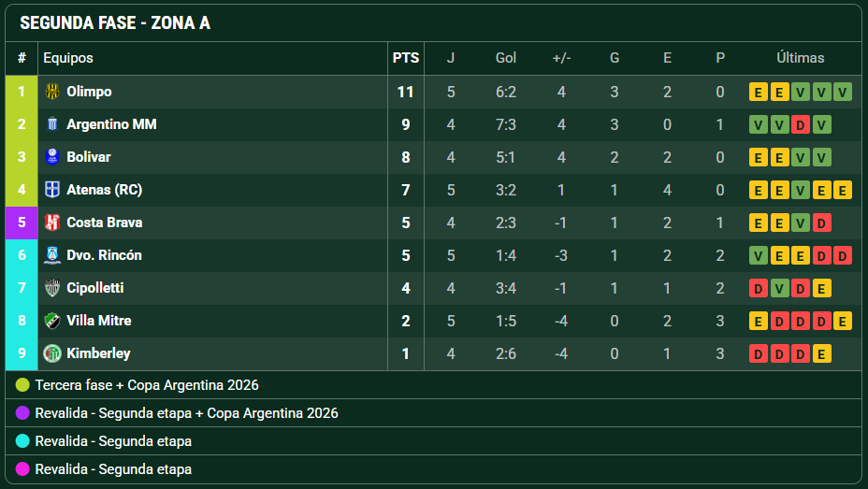Open the Olimpo team link

tap(89, 92)
